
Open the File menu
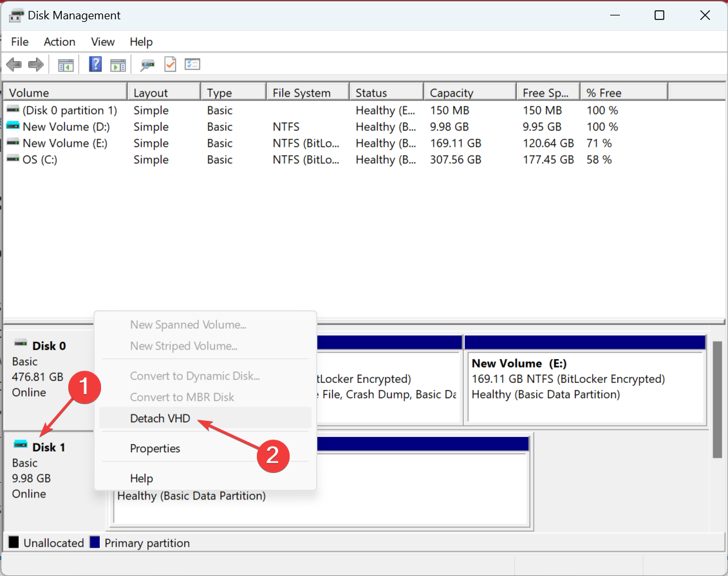19,42
